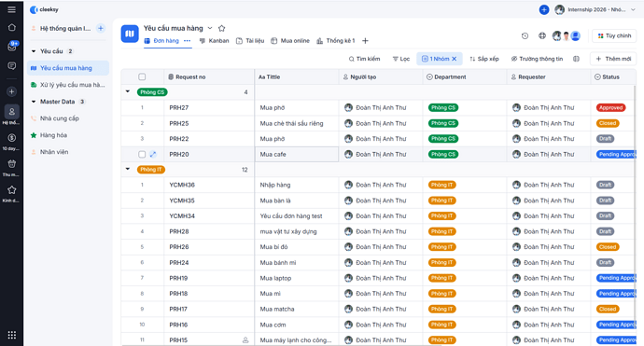Click Request no column header
This screenshot has width=644, height=346.
209,76
